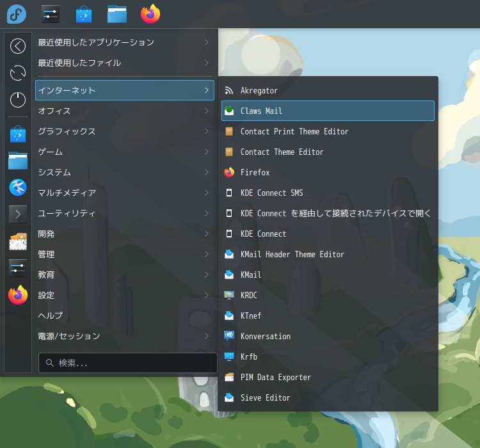
Task: Open the 管理 category
Action: pos(125,255)
